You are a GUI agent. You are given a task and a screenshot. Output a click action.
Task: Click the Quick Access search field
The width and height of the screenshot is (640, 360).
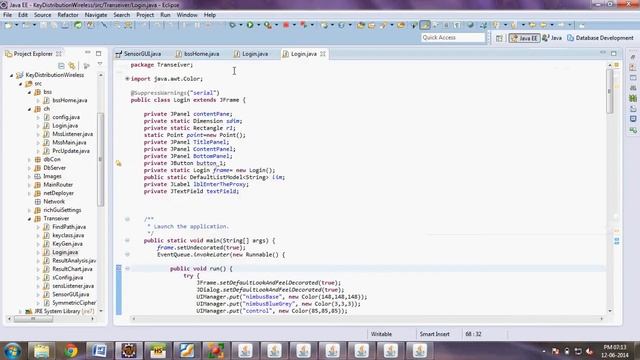pyautogui.click(x=453, y=38)
